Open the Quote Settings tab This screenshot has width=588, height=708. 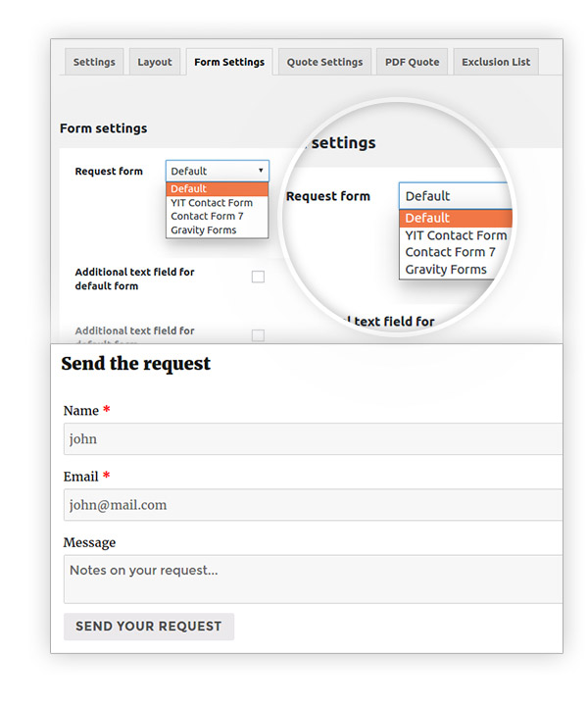click(324, 62)
